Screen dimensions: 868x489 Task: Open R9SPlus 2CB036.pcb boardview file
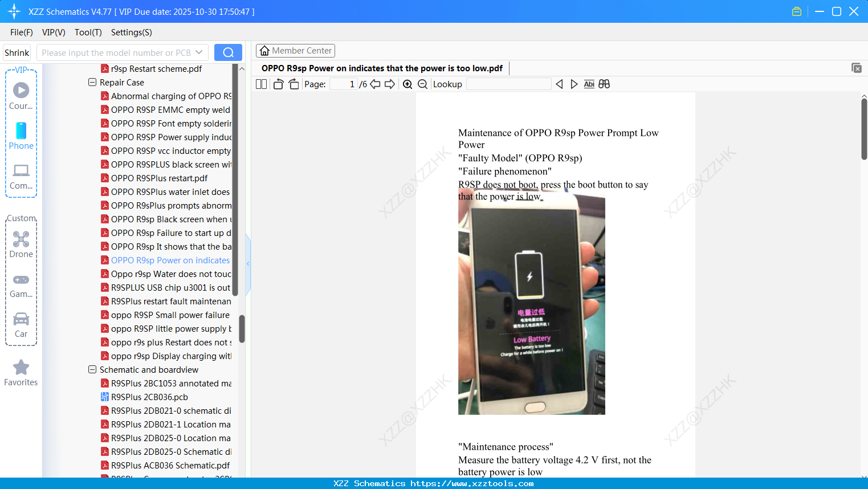149,397
